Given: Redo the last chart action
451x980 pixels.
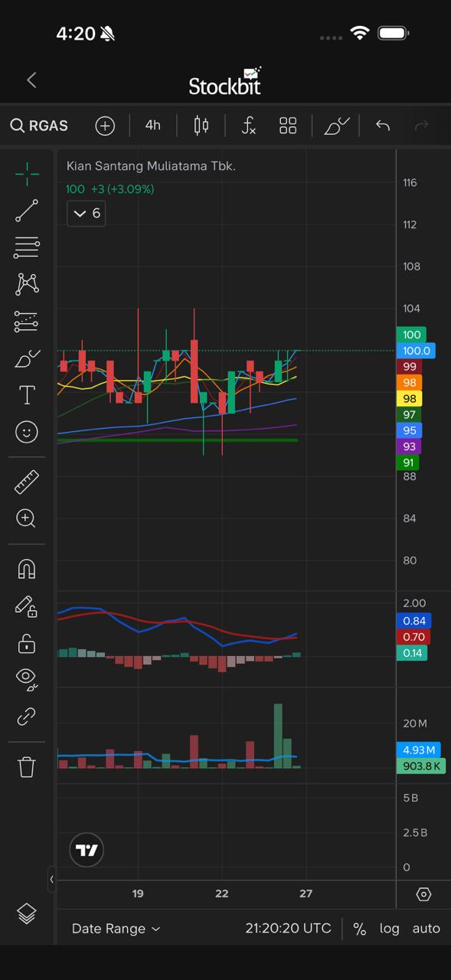Looking at the screenshot, I should click(421, 126).
